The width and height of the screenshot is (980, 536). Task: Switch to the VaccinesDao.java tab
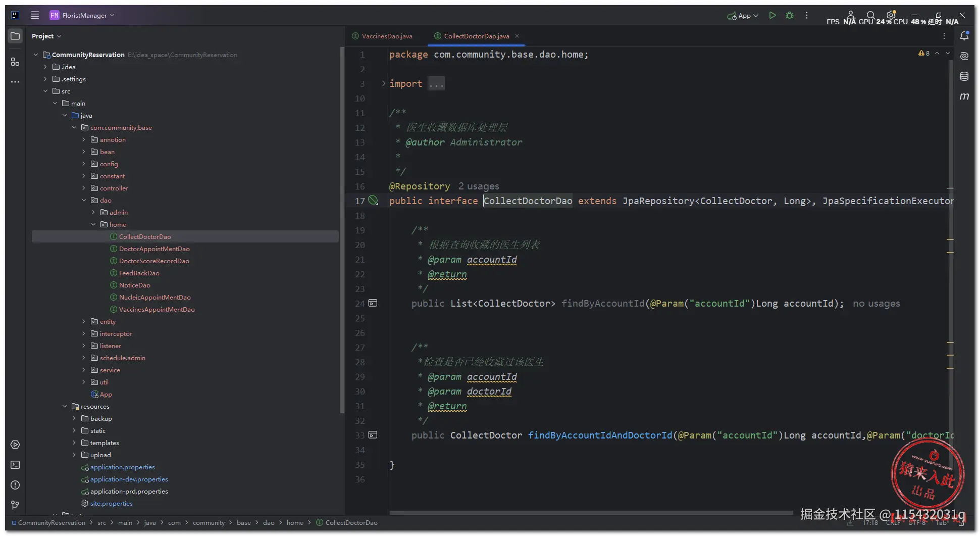[x=382, y=36]
